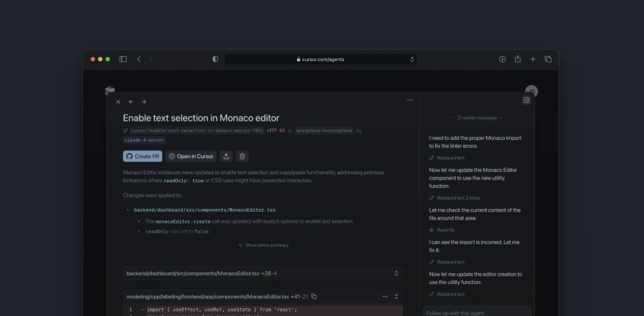Reload the page from the address bar
Screen dimensions: 644x316
tap(412, 59)
